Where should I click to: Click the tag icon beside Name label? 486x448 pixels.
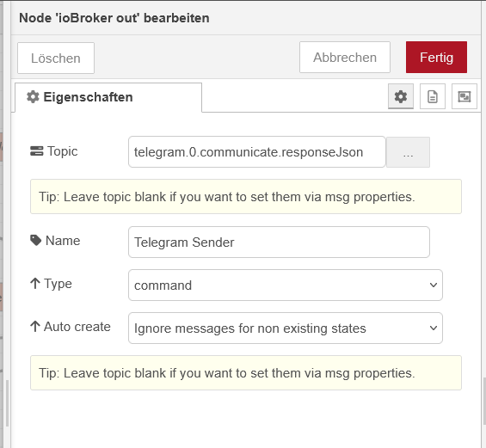coord(35,240)
